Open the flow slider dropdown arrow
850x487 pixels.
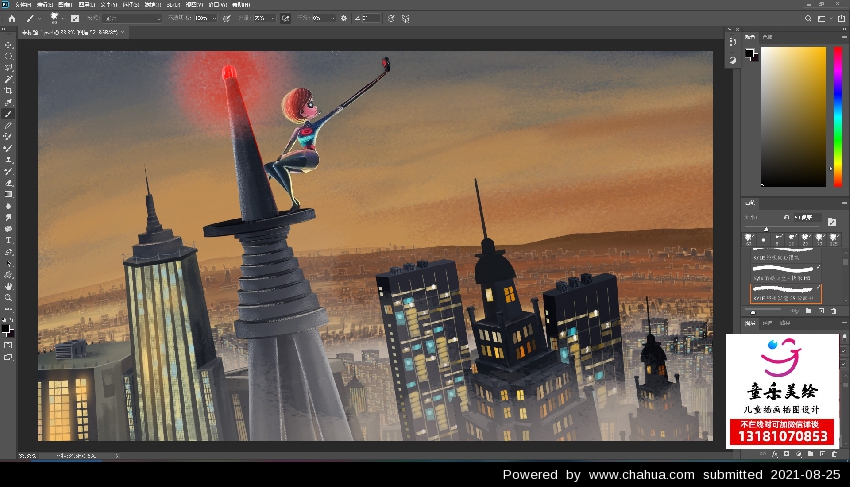(x=273, y=18)
